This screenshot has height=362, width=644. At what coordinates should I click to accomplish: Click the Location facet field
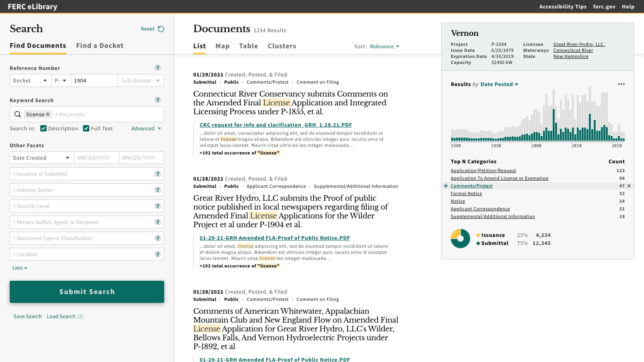point(87,254)
